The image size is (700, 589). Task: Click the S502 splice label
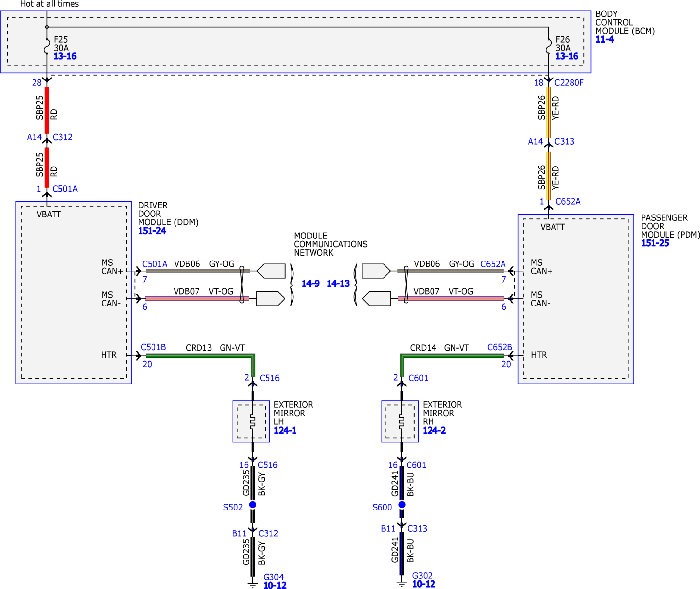[x=233, y=507]
